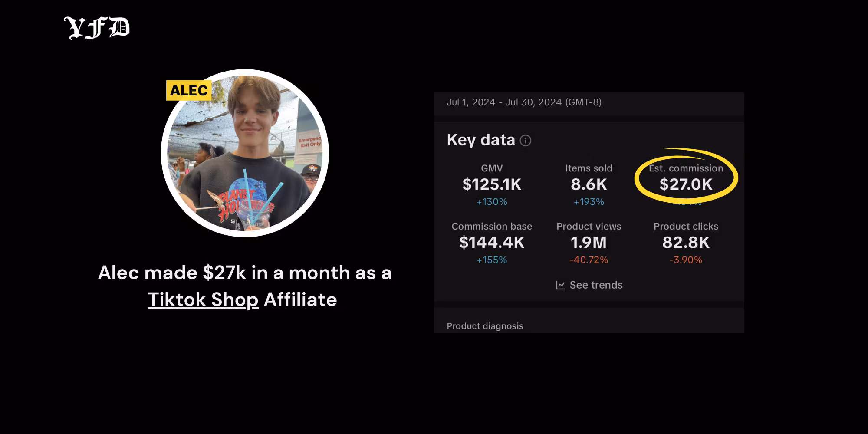
Task: Click the GMV $125.1K metric
Action: pyautogui.click(x=492, y=184)
